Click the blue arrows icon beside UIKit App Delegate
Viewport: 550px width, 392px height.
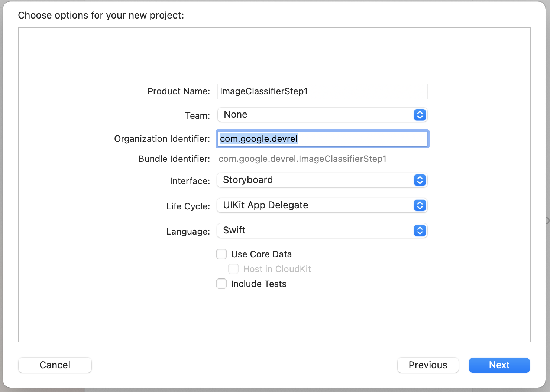pyautogui.click(x=420, y=205)
